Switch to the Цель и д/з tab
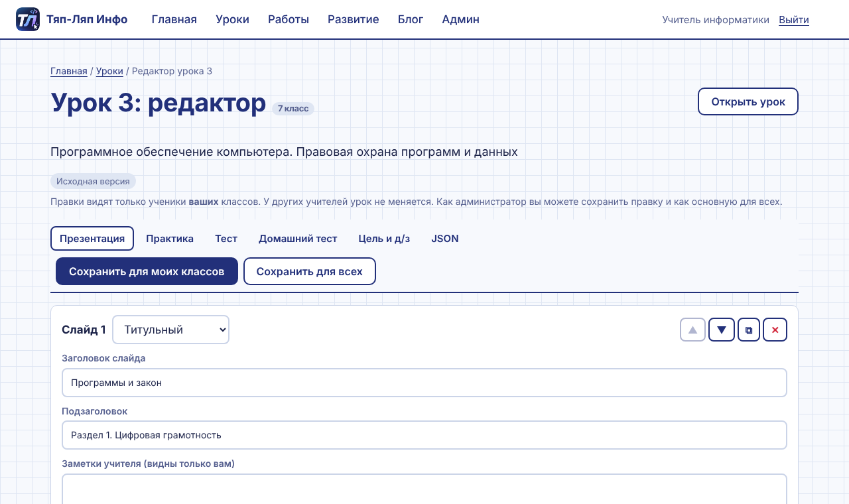 click(384, 239)
